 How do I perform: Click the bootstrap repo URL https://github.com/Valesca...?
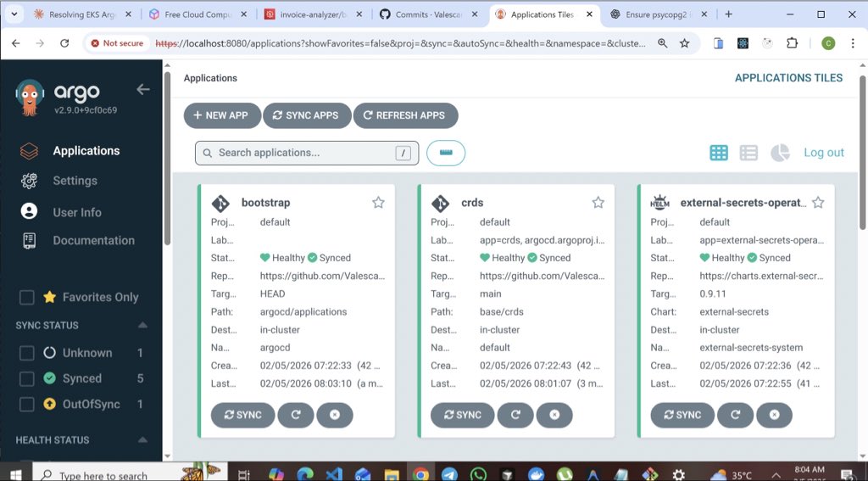pos(322,276)
